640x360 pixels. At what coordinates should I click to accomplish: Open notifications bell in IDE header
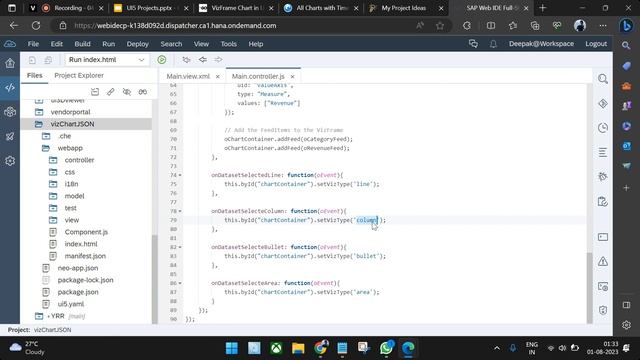point(493,44)
